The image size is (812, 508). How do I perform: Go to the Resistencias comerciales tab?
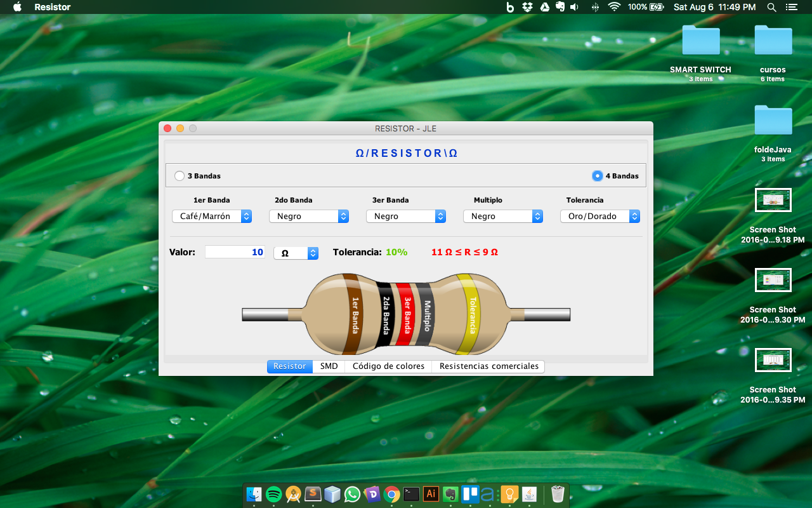click(488, 366)
